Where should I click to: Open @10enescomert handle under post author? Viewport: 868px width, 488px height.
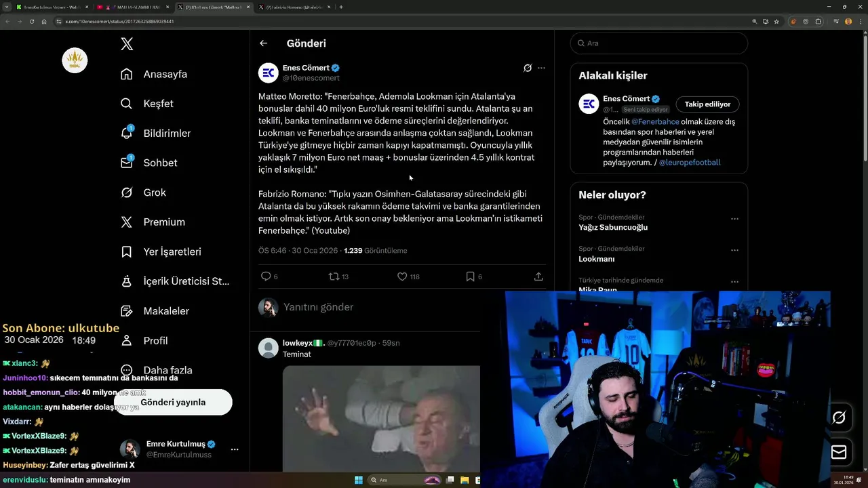coord(311,78)
